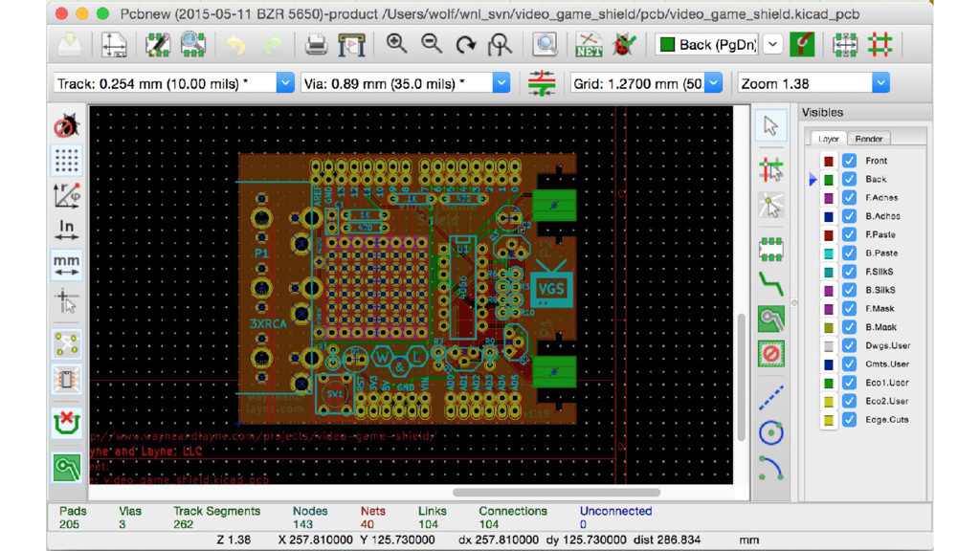Toggle zone fill display on left toolbar
This screenshot has width=980, height=551.
[66, 467]
